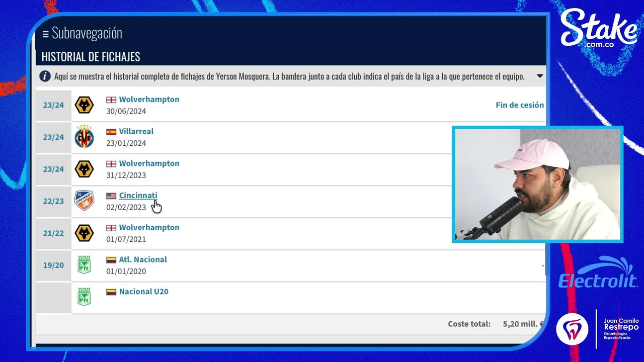
Task: Follow the Cincinnati club link
Action: point(138,196)
